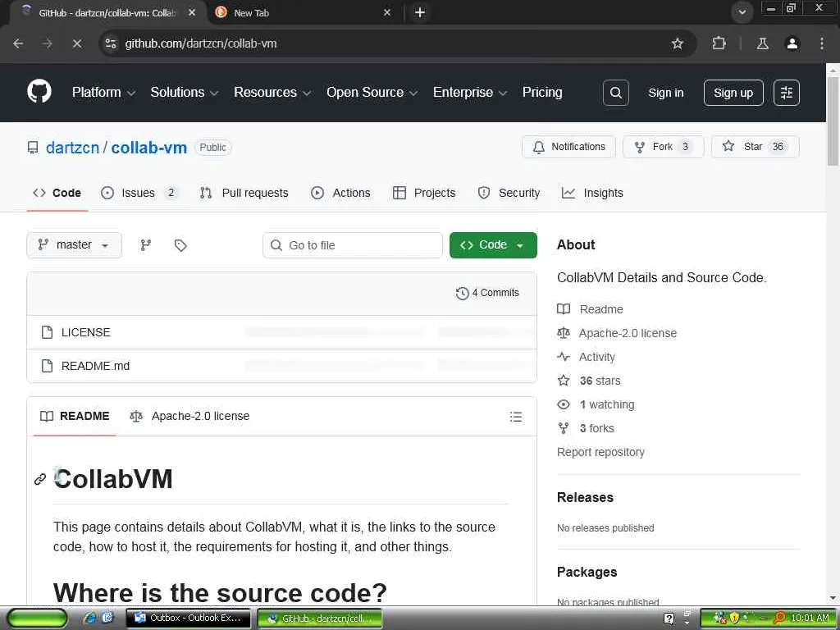Viewport: 840px width, 630px height.
Task: Click the site information icon in address bar
Action: pyautogui.click(x=111, y=43)
